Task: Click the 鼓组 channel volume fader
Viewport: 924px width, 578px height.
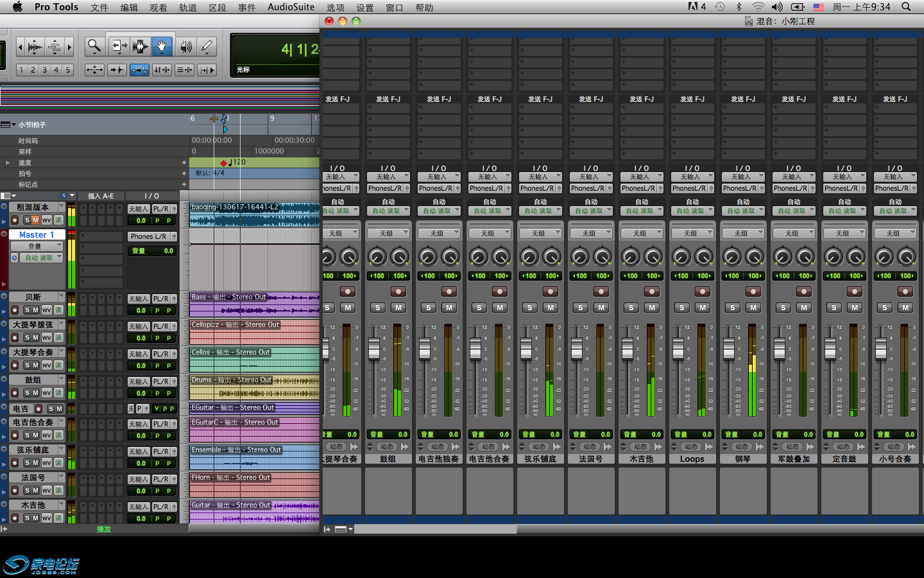Action: pyautogui.click(x=374, y=349)
